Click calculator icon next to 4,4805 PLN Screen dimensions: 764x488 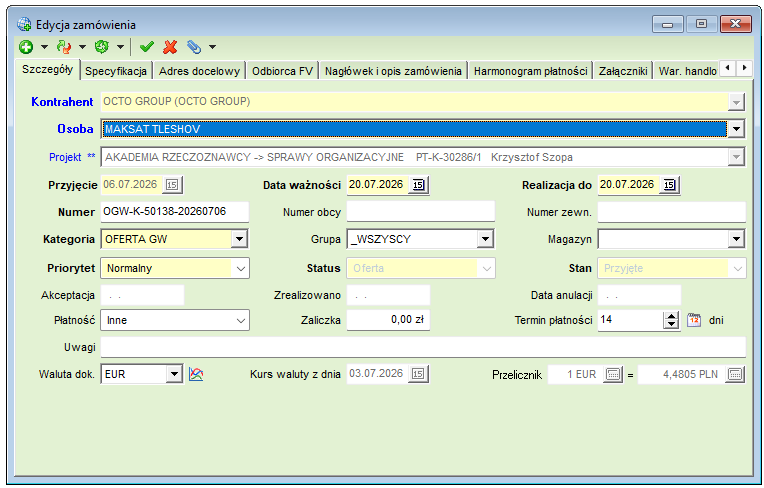735,375
